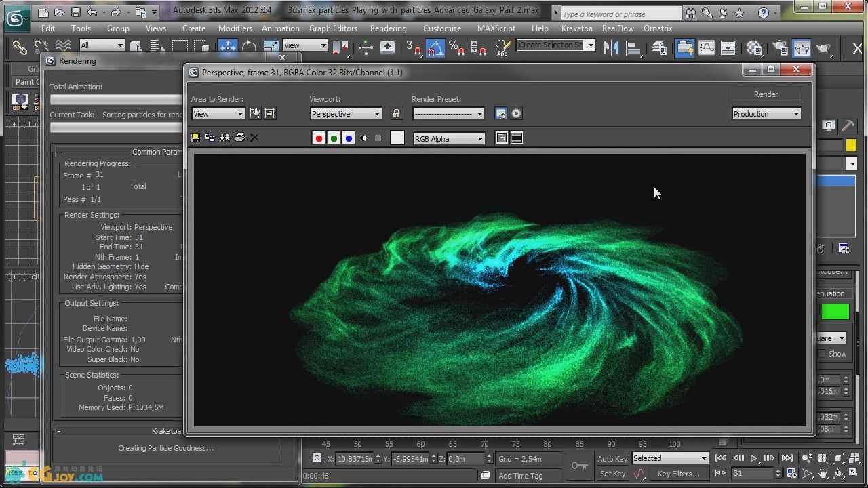Open the Modifiers menu

tap(235, 28)
